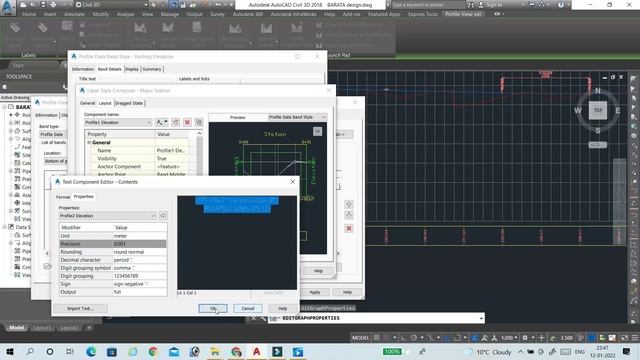The image size is (640, 360).
Task: Open the Survey ribbon tab
Action: point(217,14)
